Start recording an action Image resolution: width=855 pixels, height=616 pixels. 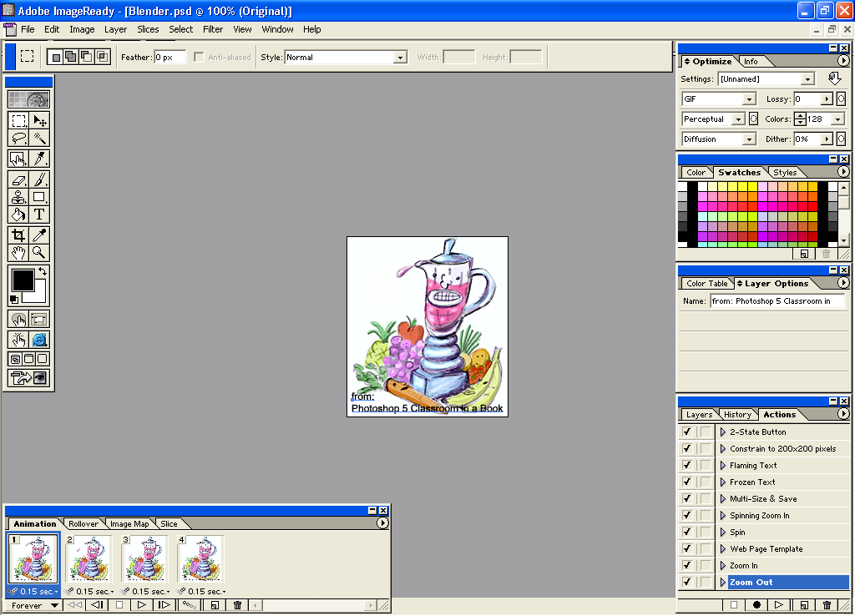click(756, 604)
